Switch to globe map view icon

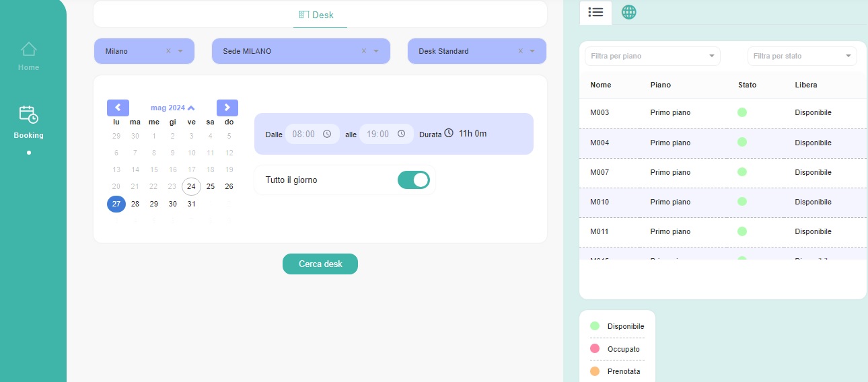pos(628,12)
